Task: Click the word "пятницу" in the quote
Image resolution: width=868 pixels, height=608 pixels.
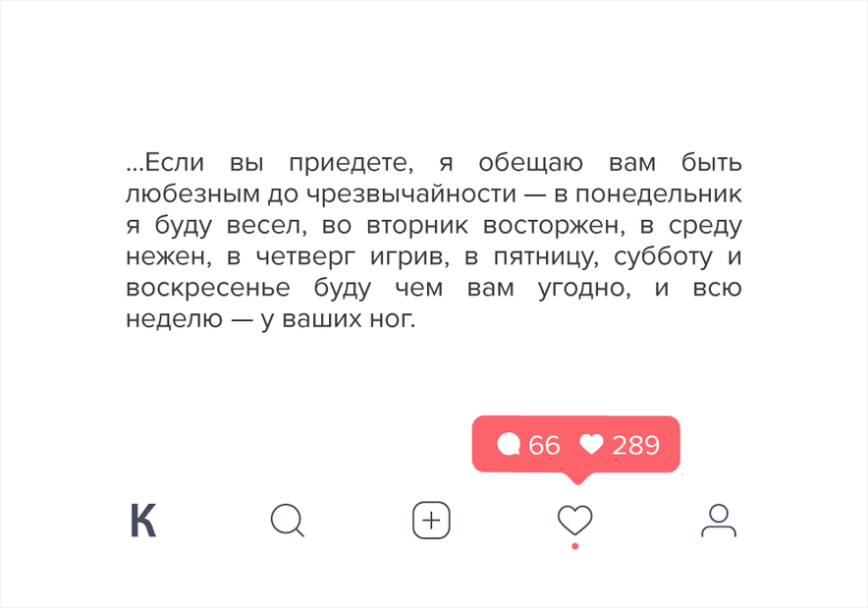Action: coord(546,257)
